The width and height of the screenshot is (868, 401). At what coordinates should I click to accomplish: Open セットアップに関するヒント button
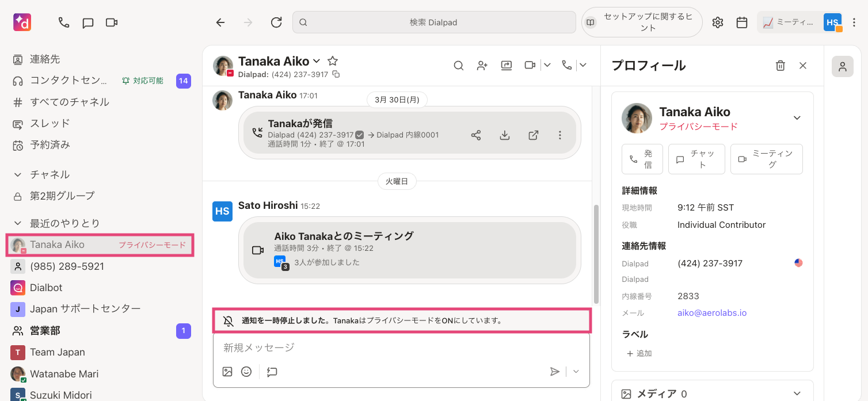point(642,22)
